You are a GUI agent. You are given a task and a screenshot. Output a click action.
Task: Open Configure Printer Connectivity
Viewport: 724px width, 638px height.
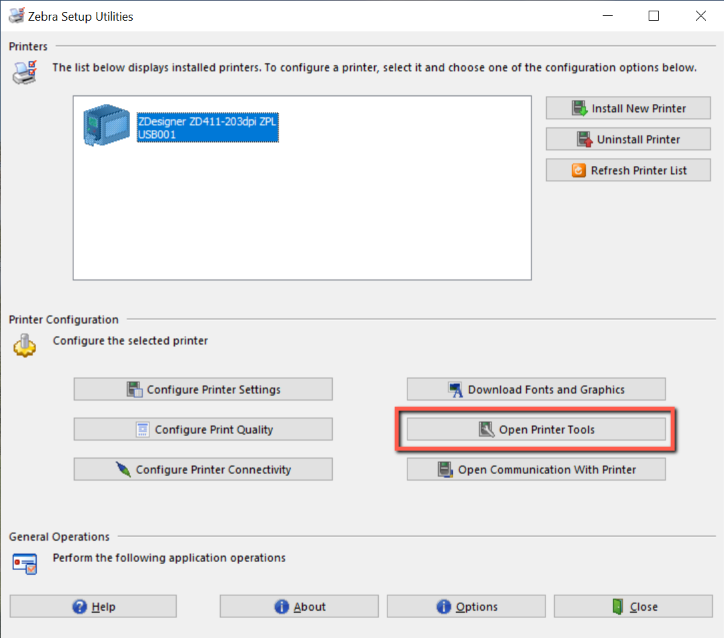coord(203,469)
